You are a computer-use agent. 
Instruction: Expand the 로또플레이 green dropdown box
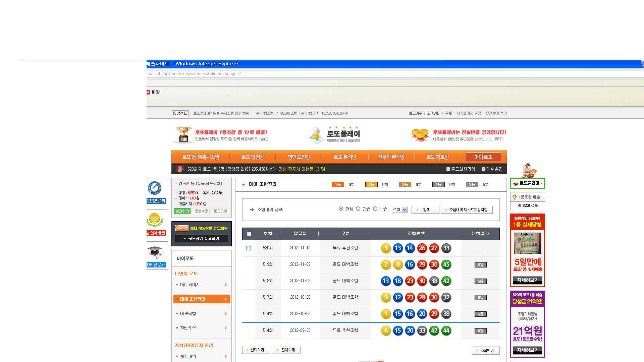pos(528,183)
